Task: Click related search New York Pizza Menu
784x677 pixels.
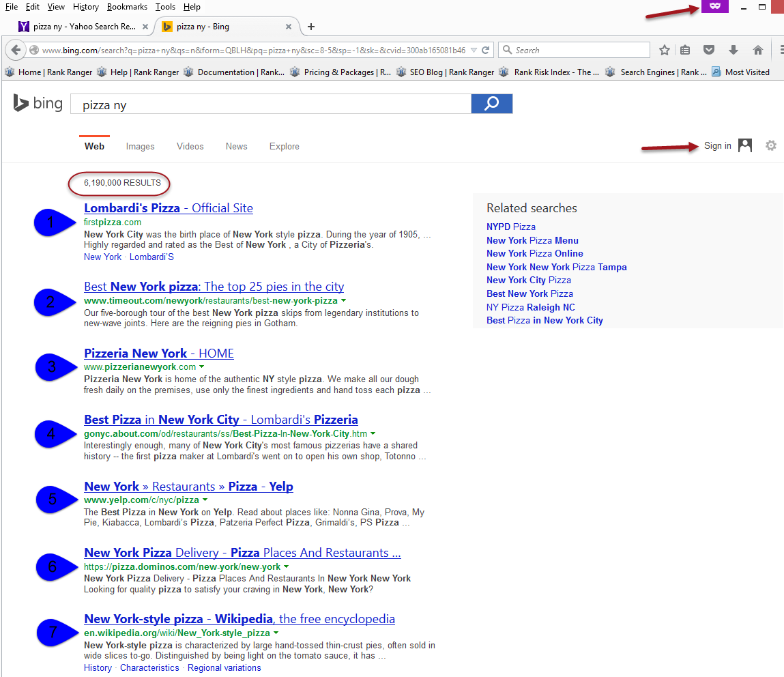Action: 532,240
